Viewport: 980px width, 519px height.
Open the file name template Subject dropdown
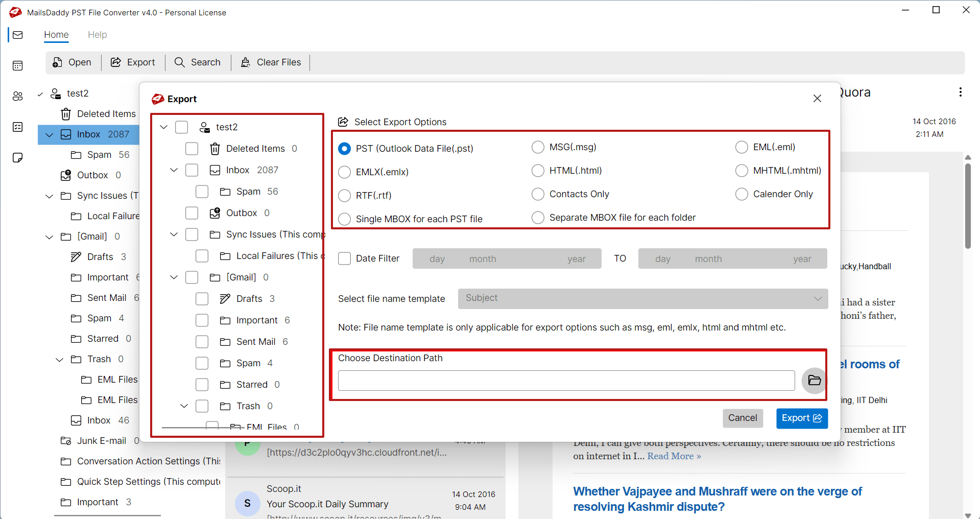point(642,298)
